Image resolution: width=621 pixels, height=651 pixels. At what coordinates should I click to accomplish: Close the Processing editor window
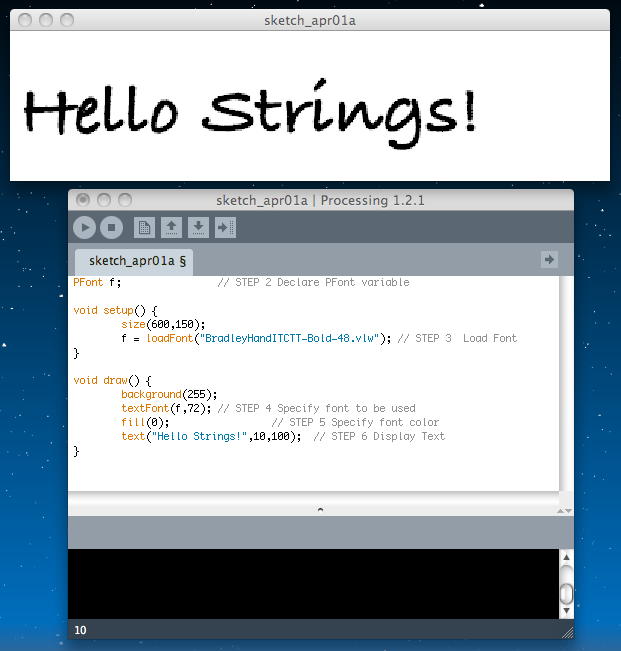pyautogui.click(x=83, y=200)
